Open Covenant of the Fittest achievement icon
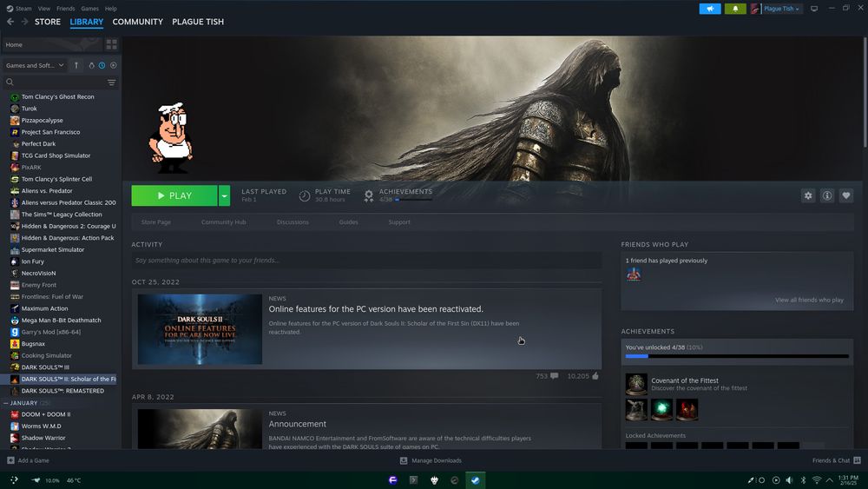The width and height of the screenshot is (868, 489). coord(636,384)
